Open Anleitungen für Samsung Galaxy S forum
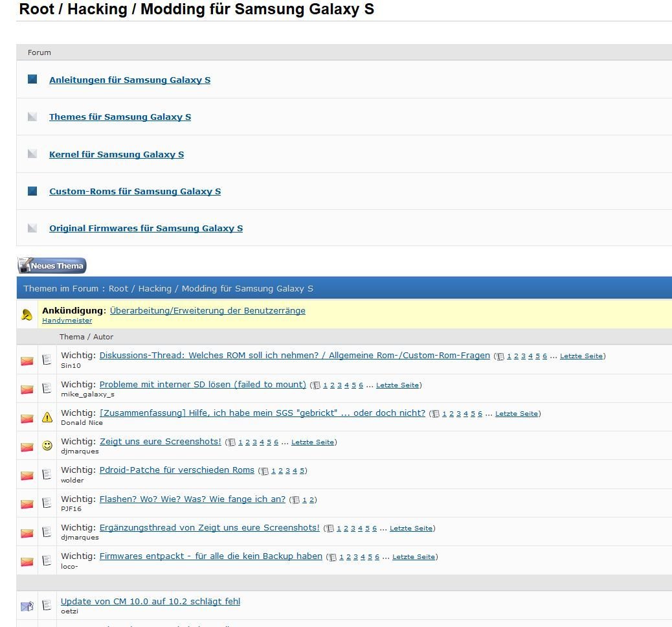This screenshot has height=627, width=672. tap(130, 80)
